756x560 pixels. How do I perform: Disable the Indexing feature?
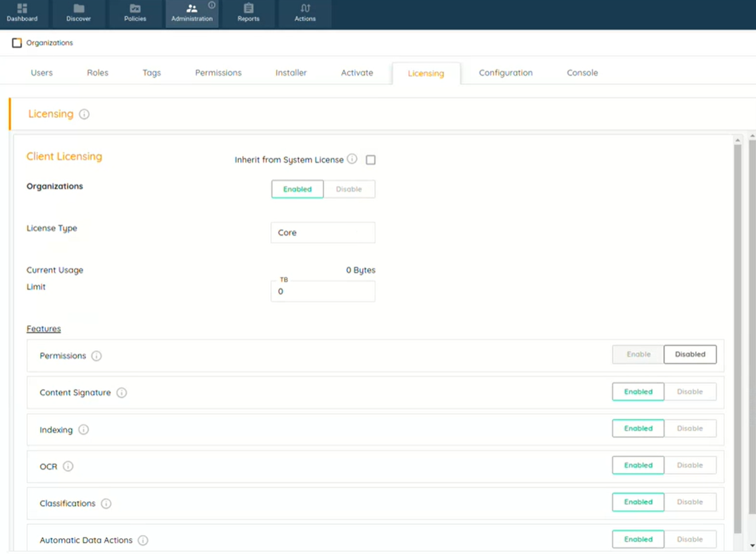pos(690,428)
